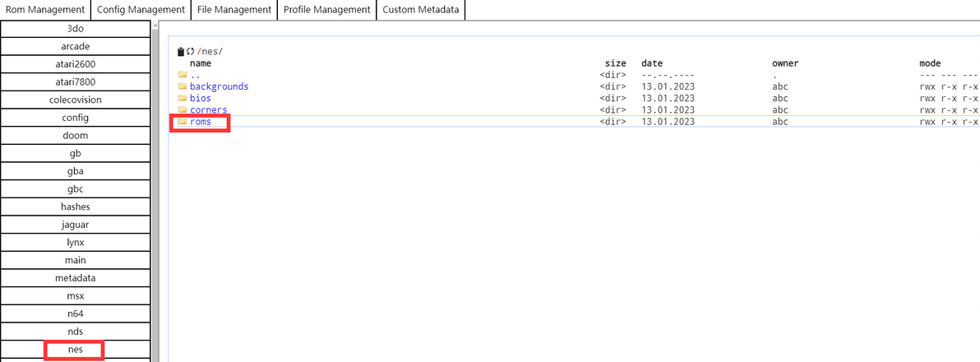Image resolution: width=980 pixels, height=362 pixels.
Task: Switch to the Config Management tab
Action: [141, 10]
